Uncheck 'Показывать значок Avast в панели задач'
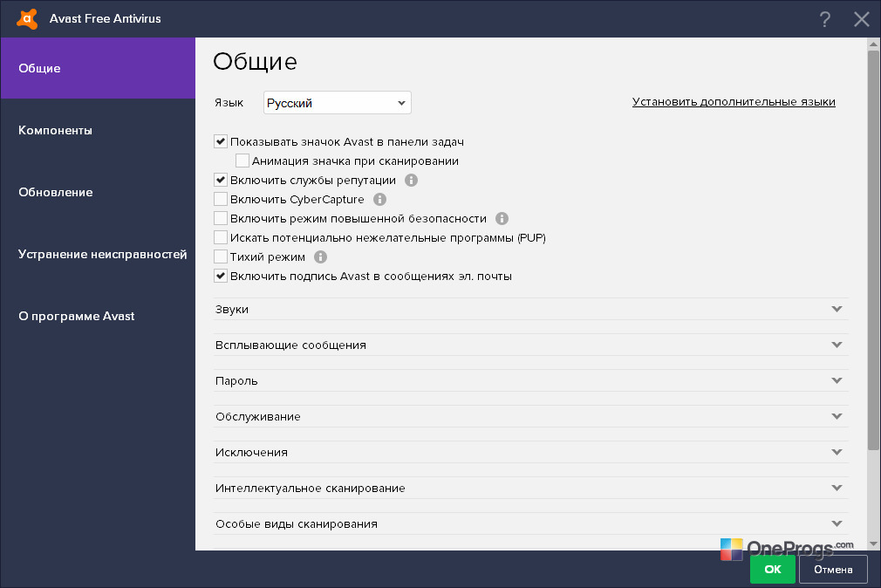881x588 pixels. (x=220, y=141)
